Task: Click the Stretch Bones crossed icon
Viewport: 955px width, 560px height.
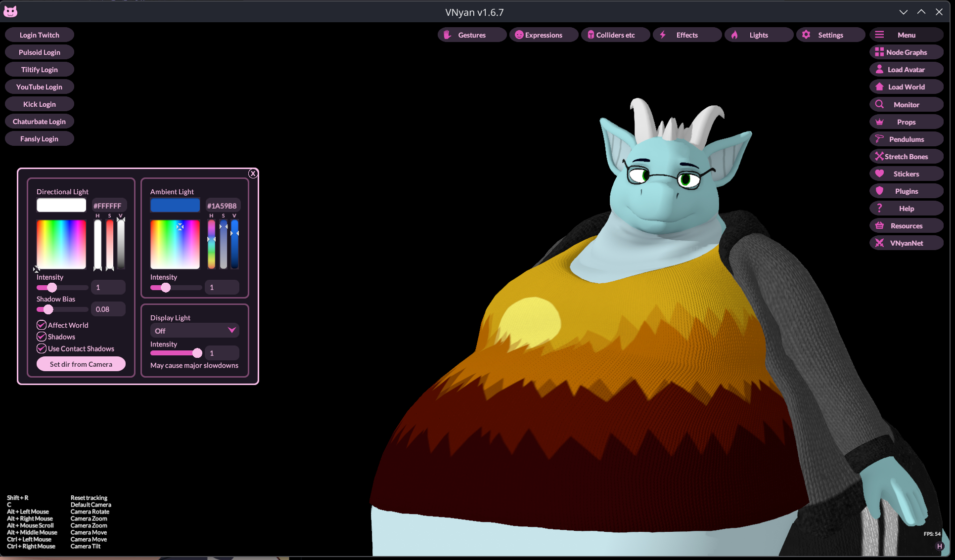Action: [x=879, y=156]
